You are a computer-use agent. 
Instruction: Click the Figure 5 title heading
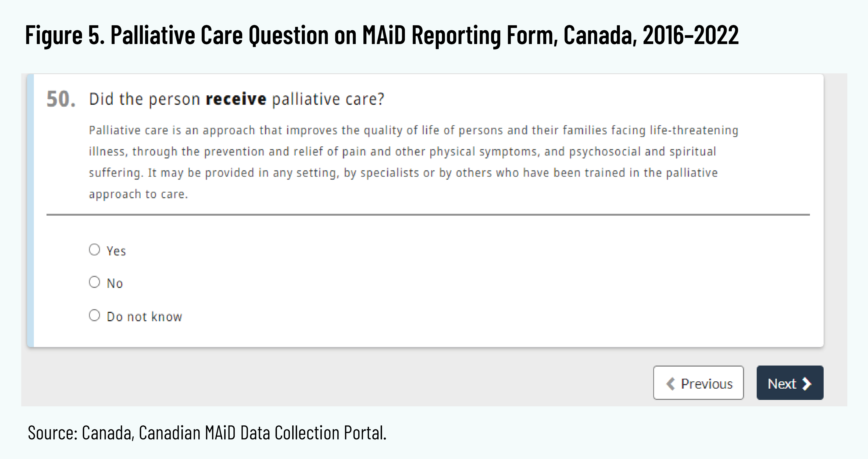tap(382, 35)
